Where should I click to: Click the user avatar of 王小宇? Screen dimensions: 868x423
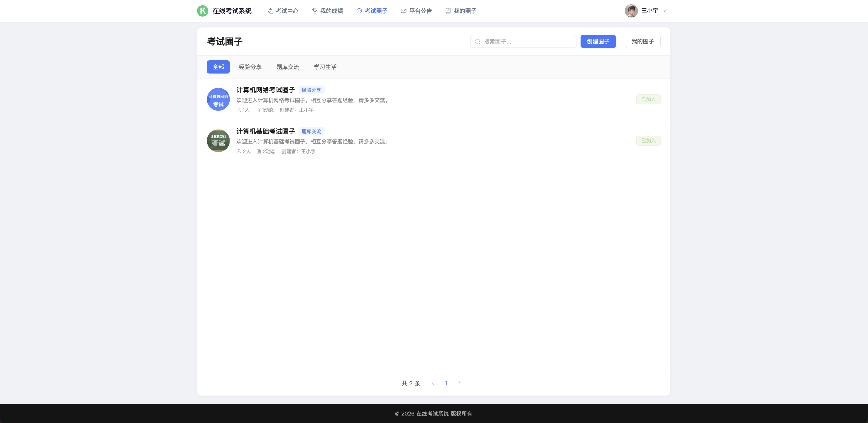631,11
